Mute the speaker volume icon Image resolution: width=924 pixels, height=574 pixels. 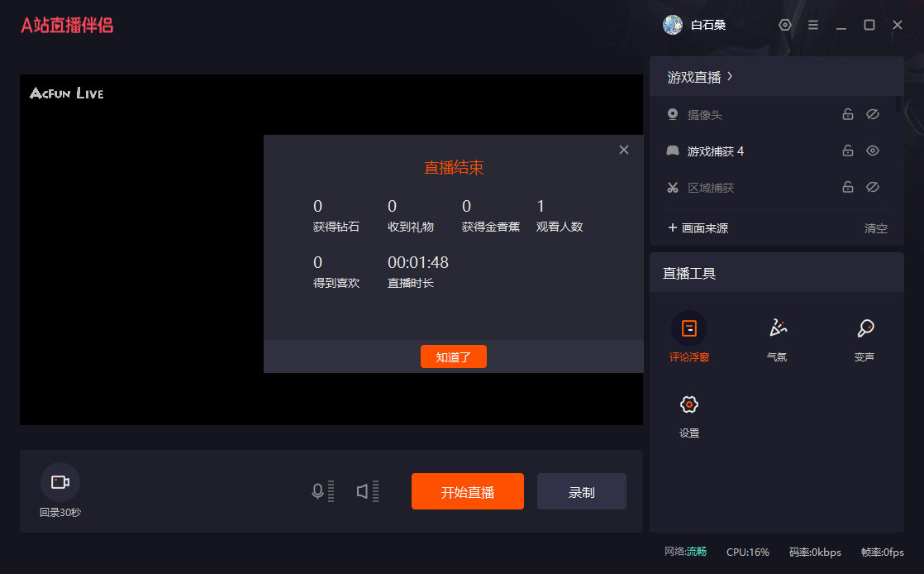pyautogui.click(x=362, y=491)
